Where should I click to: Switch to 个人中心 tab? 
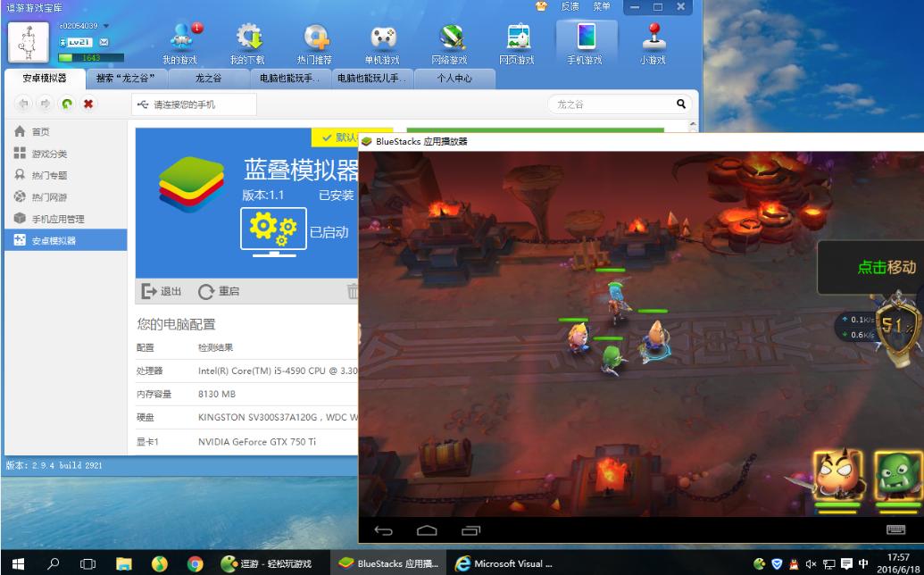tap(454, 78)
